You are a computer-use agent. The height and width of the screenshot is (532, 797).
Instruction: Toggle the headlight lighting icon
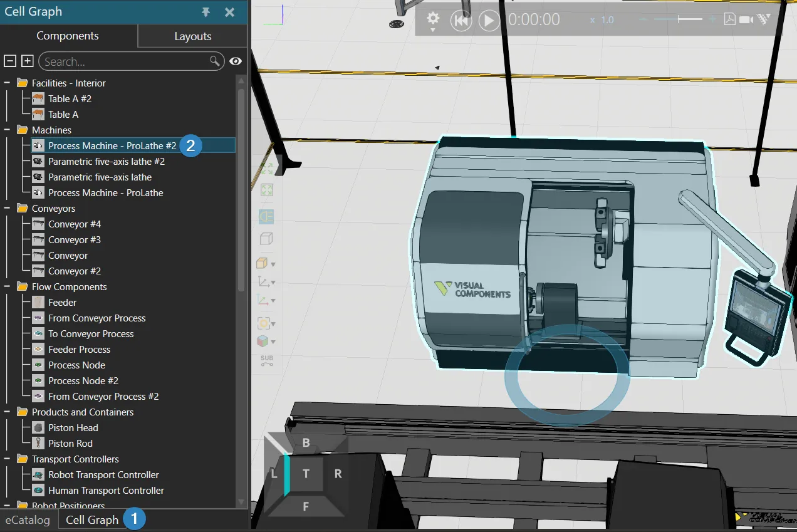[x=266, y=216]
